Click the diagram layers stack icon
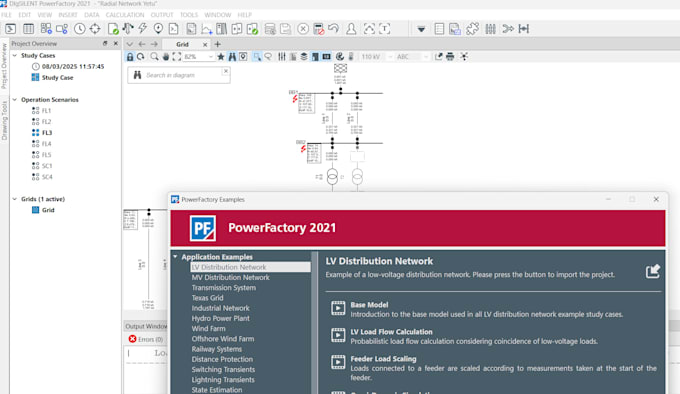 [304, 57]
